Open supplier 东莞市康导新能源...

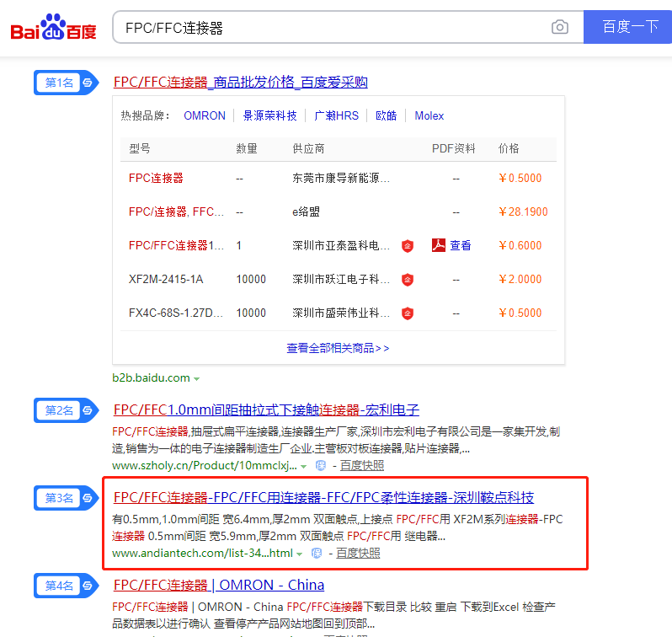pos(341,178)
